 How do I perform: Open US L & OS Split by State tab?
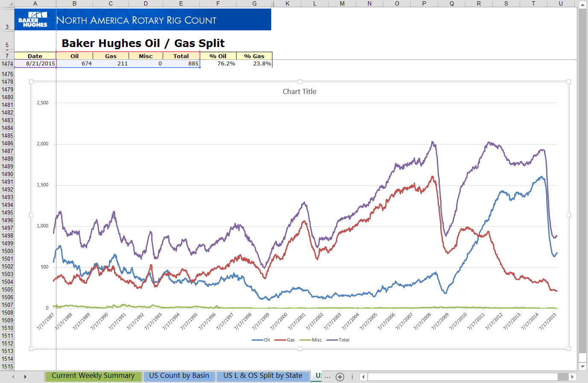(x=263, y=376)
